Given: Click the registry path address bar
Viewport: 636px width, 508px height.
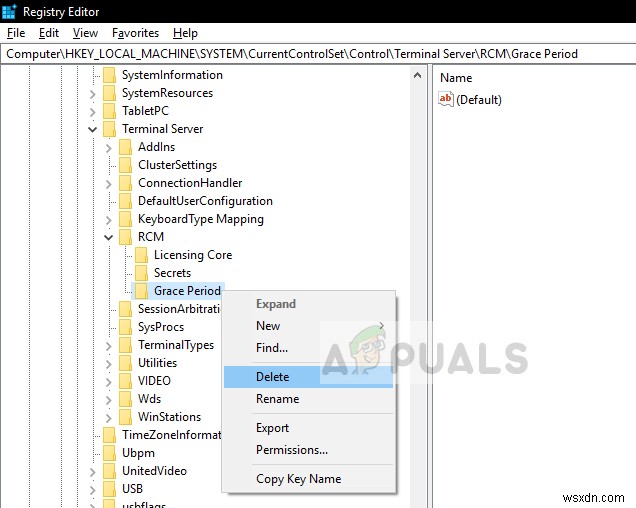Looking at the screenshot, I should 318,54.
